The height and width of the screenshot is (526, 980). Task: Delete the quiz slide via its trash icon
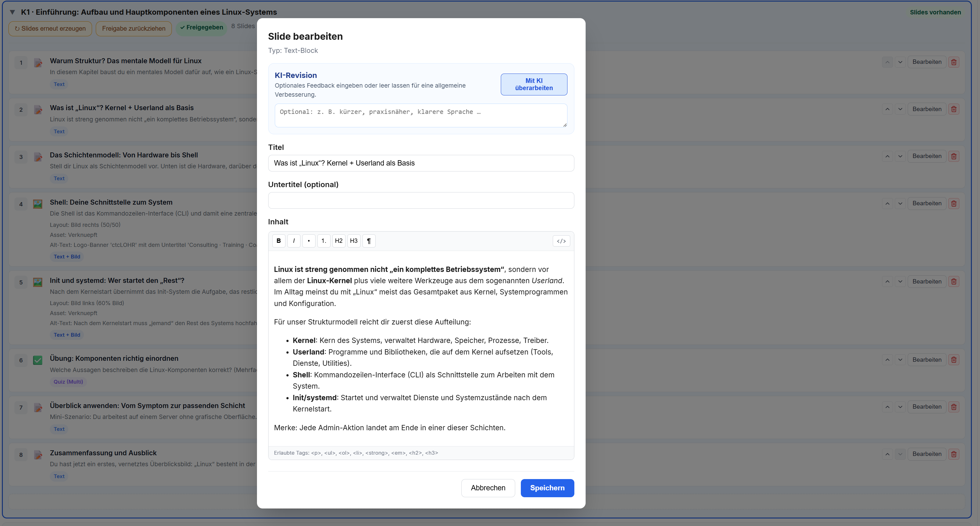pos(954,360)
